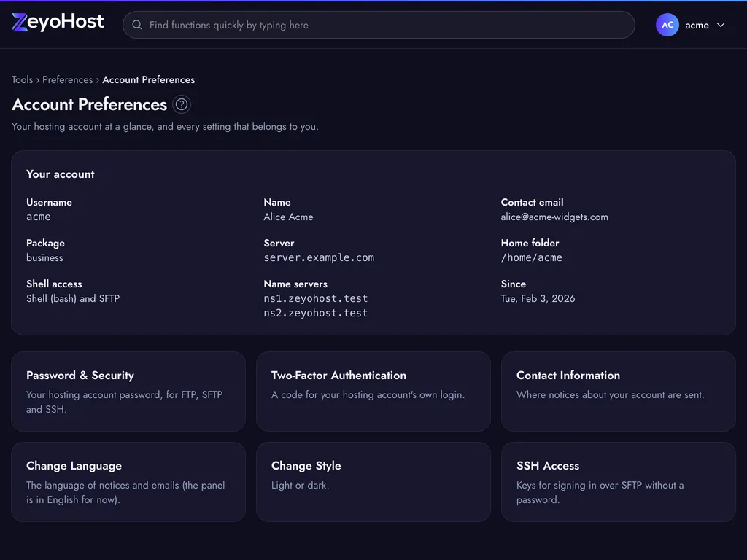Expand the acme account dropdown chevron

[721, 25]
